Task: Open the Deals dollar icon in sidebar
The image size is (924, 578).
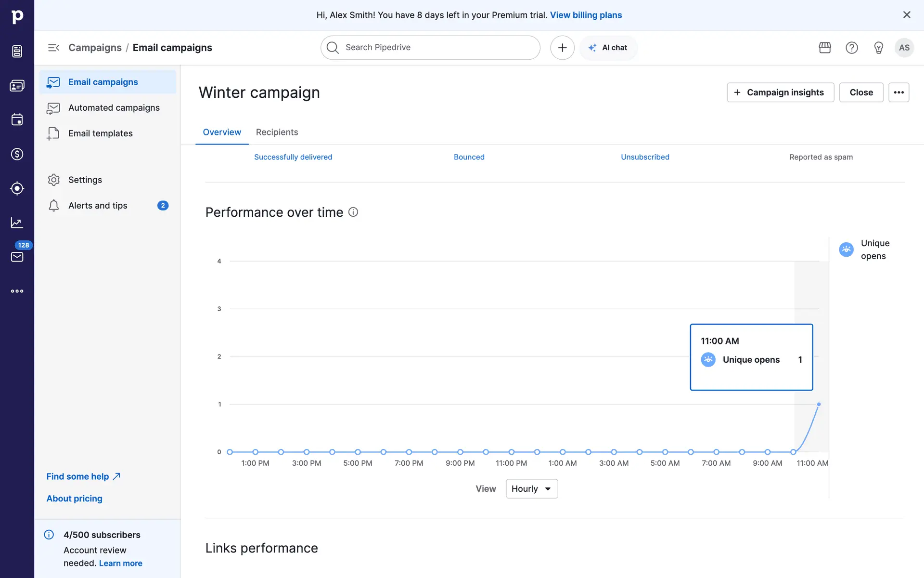Action: coord(17,154)
